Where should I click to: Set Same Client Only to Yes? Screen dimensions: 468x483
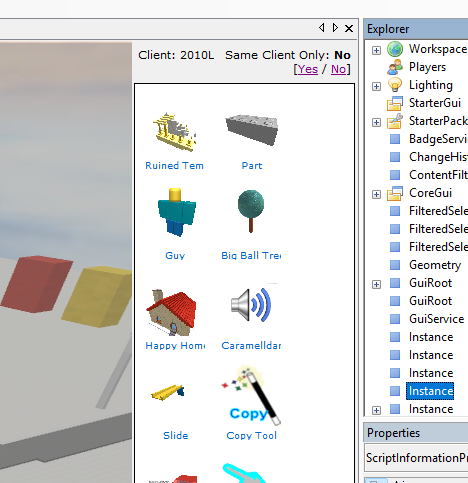pyautogui.click(x=308, y=69)
